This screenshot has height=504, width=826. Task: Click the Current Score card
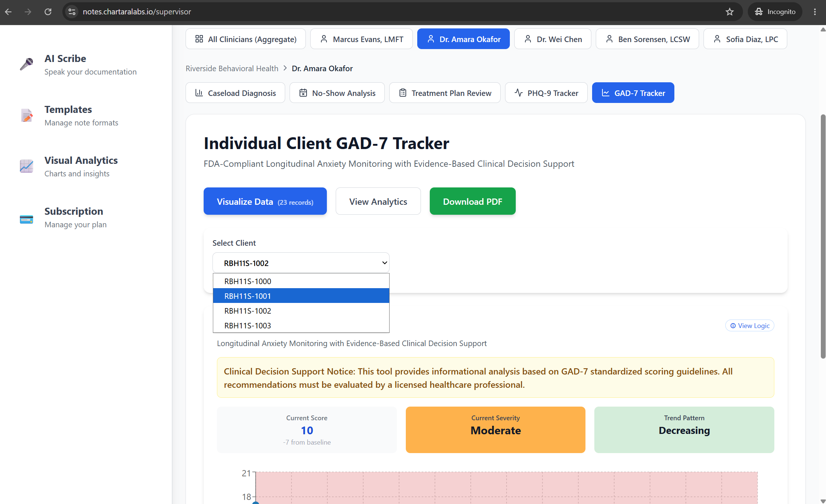click(307, 430)
